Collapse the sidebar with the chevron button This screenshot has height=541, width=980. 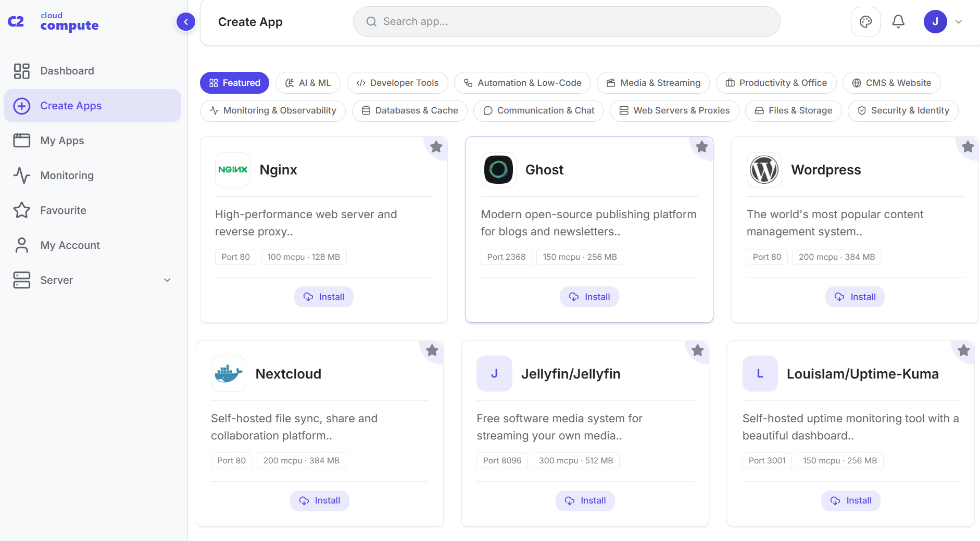coord(186,22)
